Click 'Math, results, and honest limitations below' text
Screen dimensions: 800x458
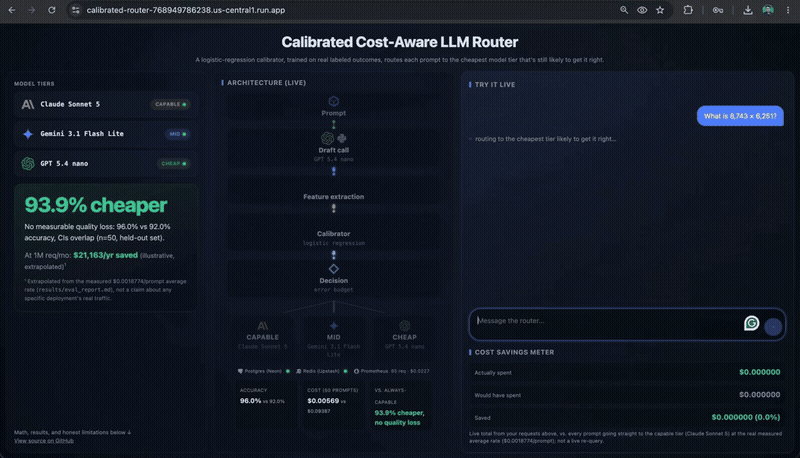click(72, 432)
